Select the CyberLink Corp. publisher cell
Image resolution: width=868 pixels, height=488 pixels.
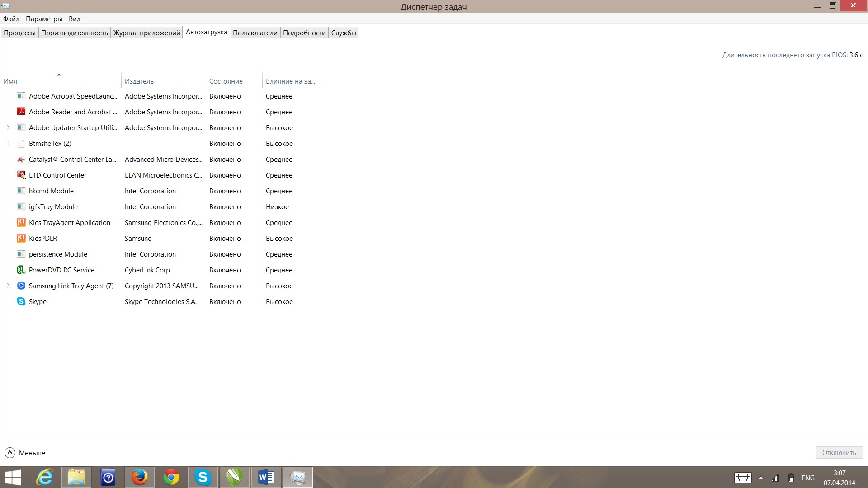pyautogui.click(x=148, y=270)
